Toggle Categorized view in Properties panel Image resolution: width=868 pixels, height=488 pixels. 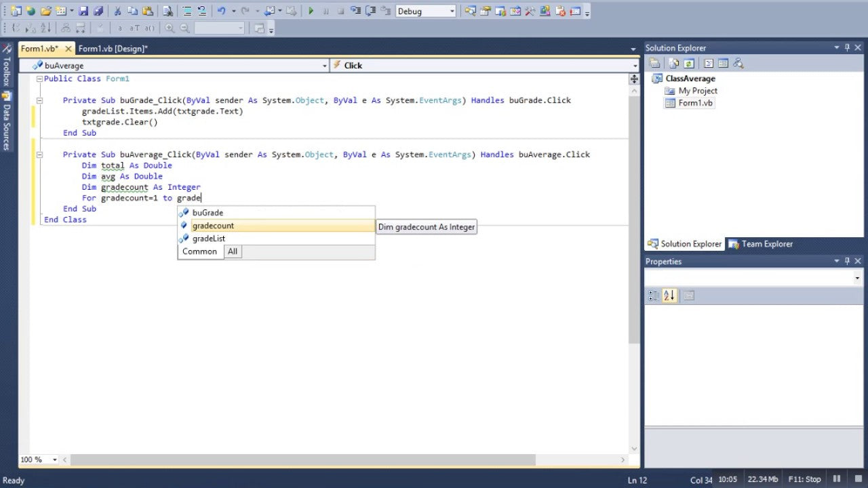click(x=654, y=296)
